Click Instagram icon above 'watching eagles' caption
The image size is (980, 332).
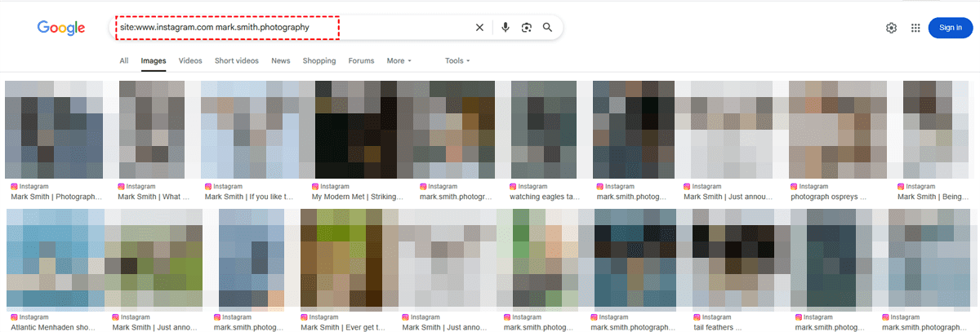point(513,187)
